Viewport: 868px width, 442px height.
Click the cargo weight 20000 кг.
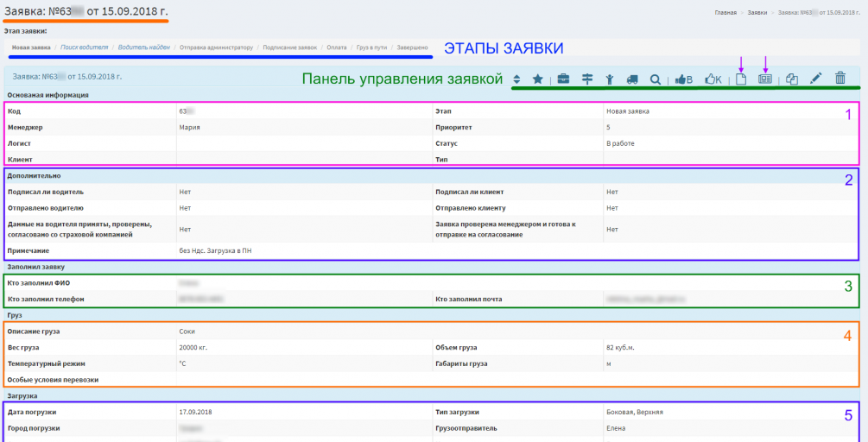coord(193,347)
